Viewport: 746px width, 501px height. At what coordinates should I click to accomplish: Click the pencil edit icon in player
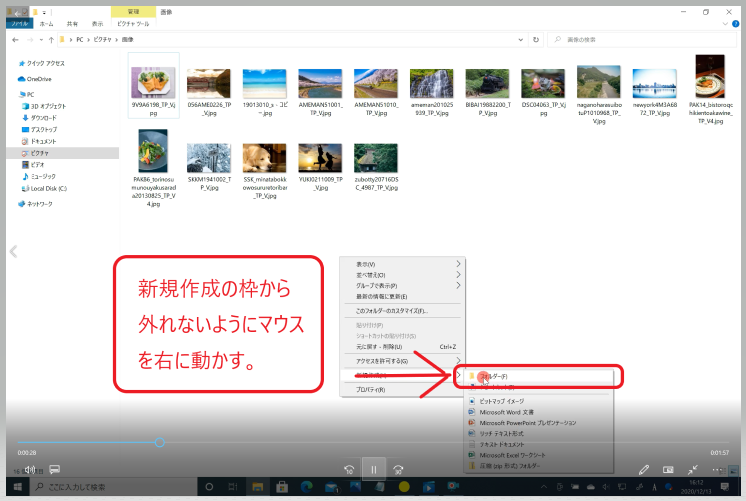point(643,469)
